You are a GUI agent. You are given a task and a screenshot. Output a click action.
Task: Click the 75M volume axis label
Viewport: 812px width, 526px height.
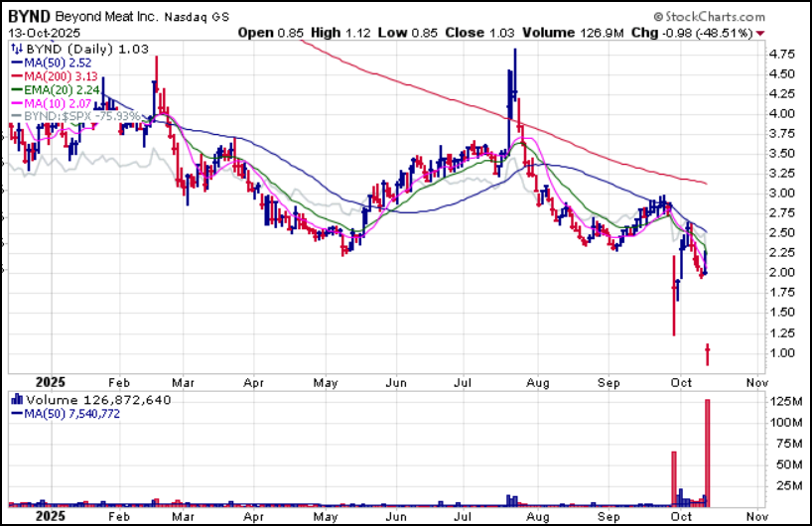pyautogui.click(x=789, y=444)
